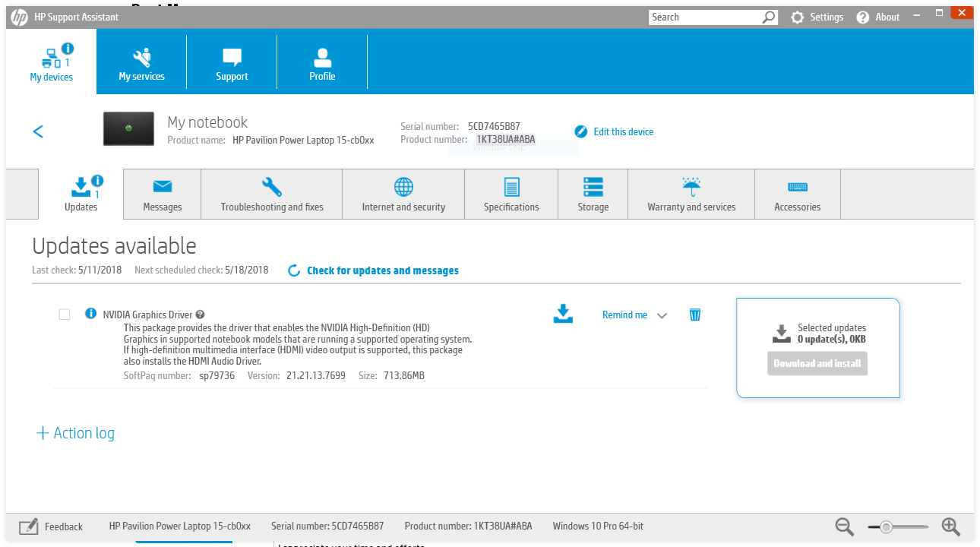Open the Specifications document icon
This screenshot has height=547, width=980.
pos(511,186)
